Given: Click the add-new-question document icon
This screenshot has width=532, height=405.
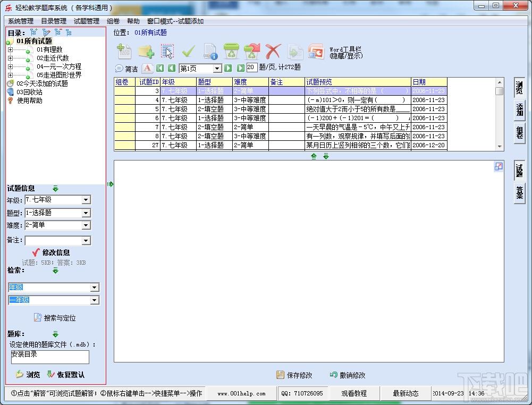Looking at the screenshot, I should 124,52.
